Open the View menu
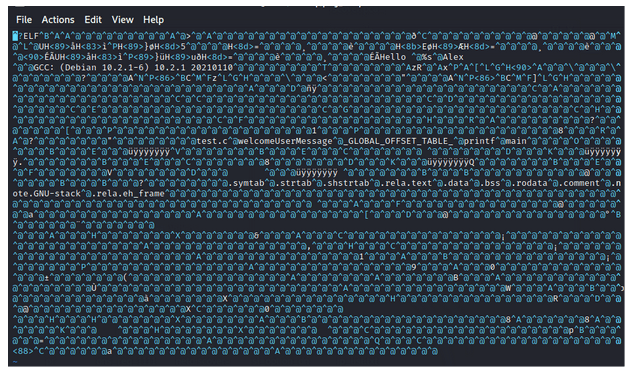627x373 pixels. coord(122,20)
